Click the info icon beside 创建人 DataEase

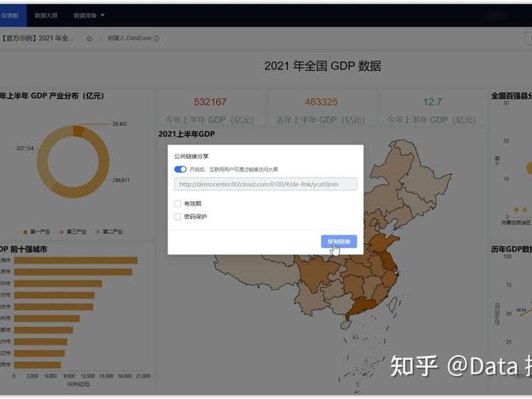[156, 38]
